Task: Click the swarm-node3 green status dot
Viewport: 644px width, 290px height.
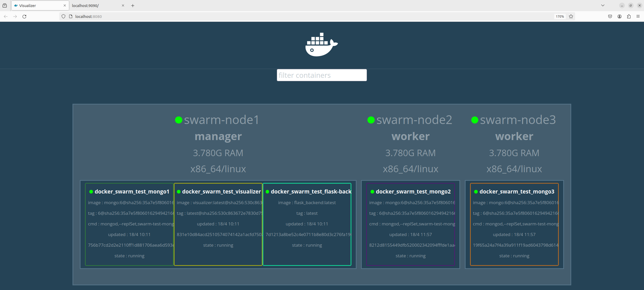Action: pos(474,120)
